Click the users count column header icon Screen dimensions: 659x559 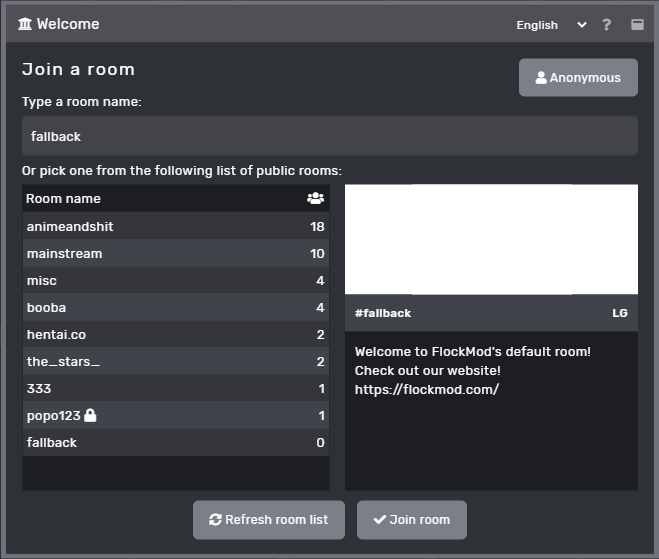pos(315,198)
